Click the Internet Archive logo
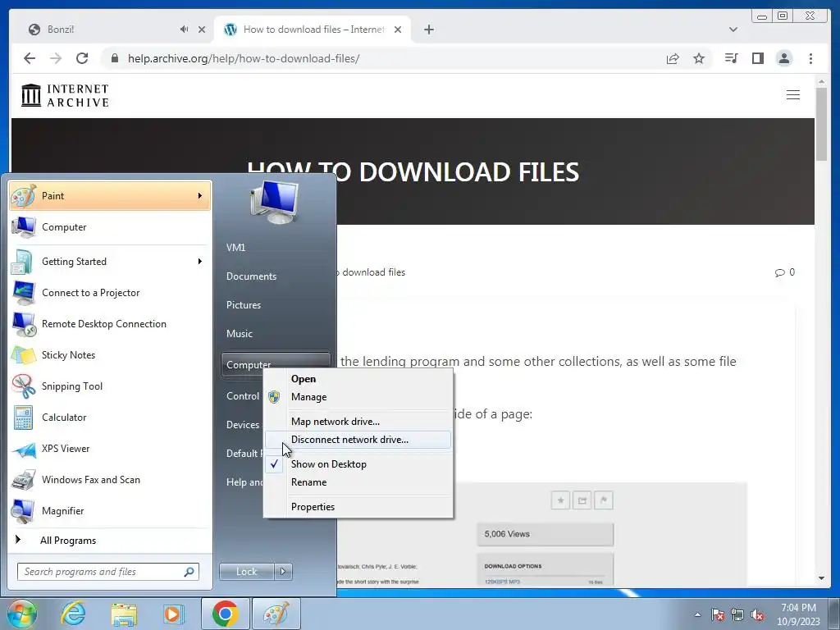This screenshot has width=840, height=630. [x=65, y=95]
